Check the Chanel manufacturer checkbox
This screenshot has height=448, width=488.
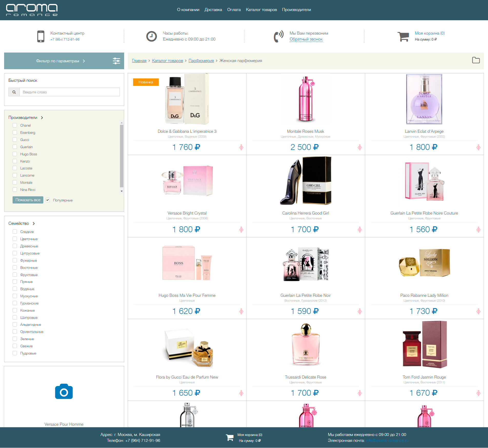pos(15,125)
